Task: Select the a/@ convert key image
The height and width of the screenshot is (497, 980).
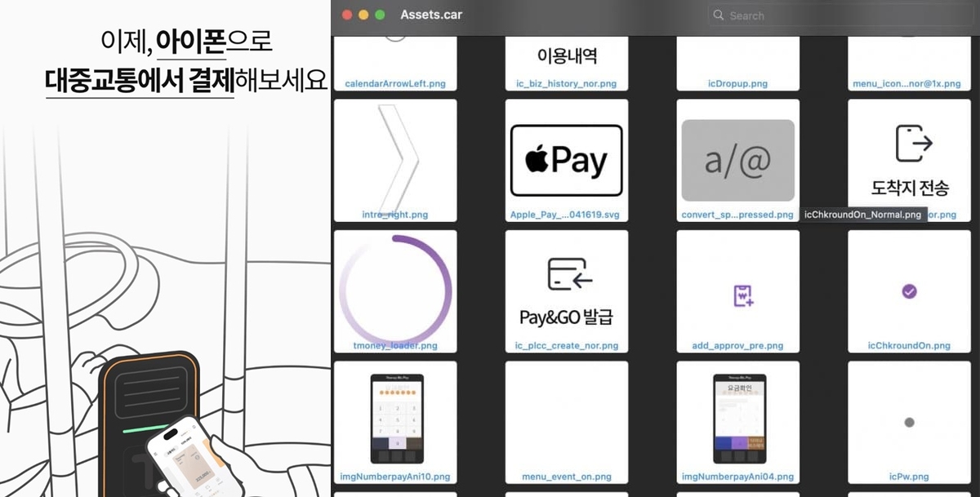Action: pos(737,161)
